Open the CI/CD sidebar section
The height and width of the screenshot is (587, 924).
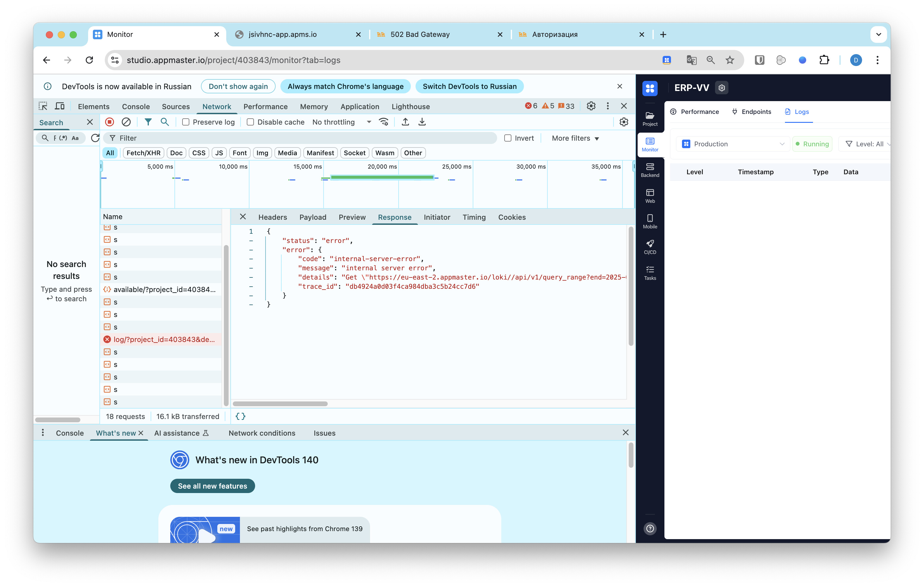coord(650,247)
